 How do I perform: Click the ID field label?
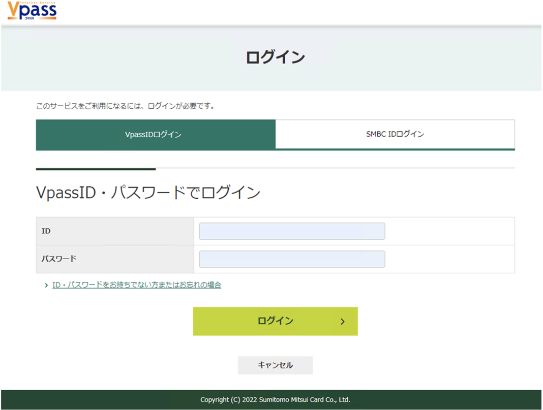coord(46,231)
